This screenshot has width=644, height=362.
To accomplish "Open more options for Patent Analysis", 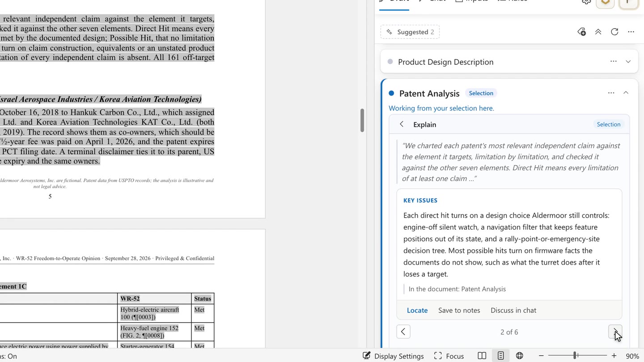I will (x=611, y=93).
